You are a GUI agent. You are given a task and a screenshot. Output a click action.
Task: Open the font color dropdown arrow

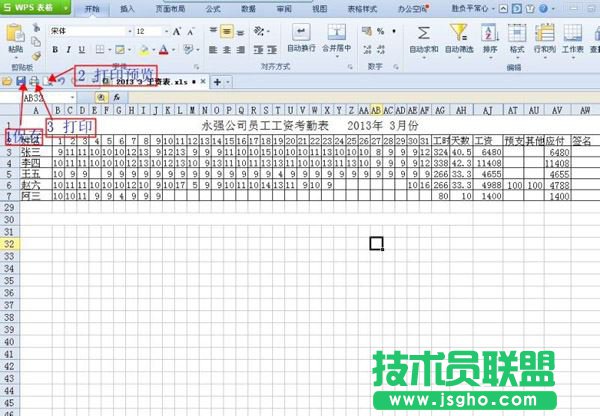click(173, 50)
